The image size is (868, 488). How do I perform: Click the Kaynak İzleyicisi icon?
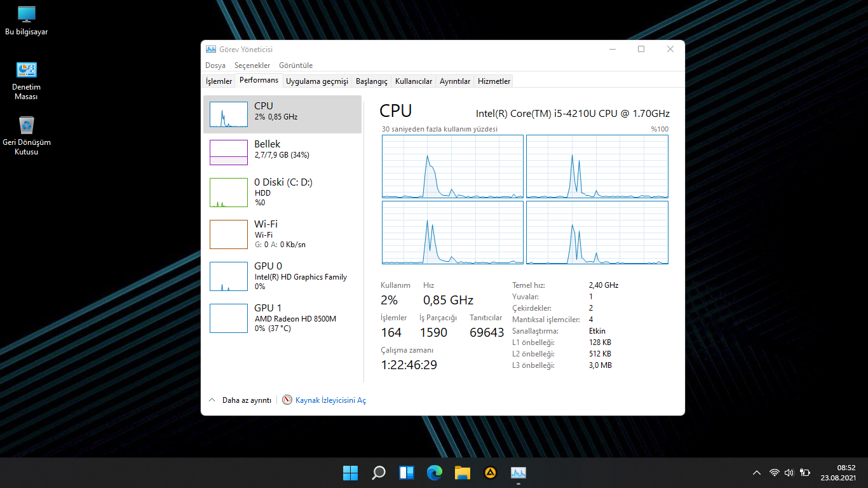click(x=287, y=400)
